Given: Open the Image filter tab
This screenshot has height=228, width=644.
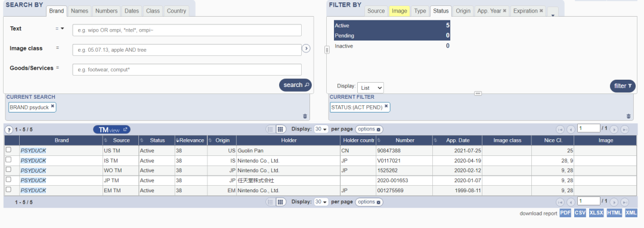Looking at the screenshot, I should (x=399, y=11).
